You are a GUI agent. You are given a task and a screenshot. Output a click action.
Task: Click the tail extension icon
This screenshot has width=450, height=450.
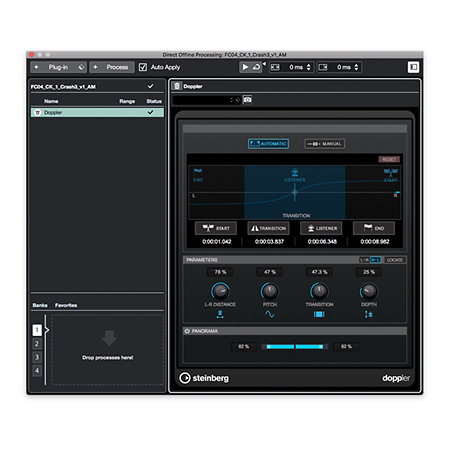coord(323,67)
